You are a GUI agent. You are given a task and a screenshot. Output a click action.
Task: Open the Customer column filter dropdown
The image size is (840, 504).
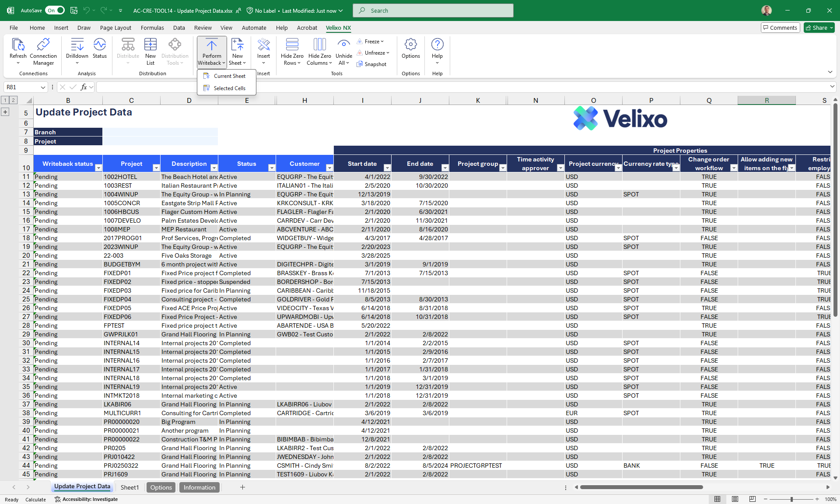329,168
